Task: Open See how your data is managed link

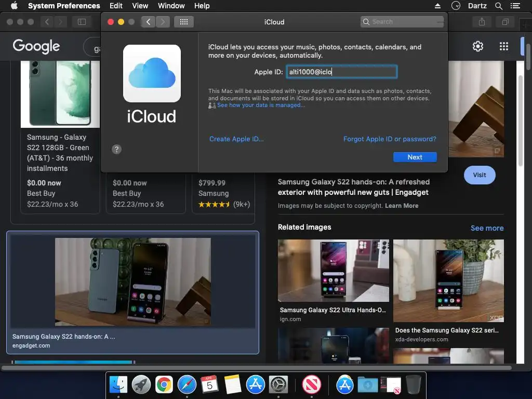Action: [x=261, y=105]
